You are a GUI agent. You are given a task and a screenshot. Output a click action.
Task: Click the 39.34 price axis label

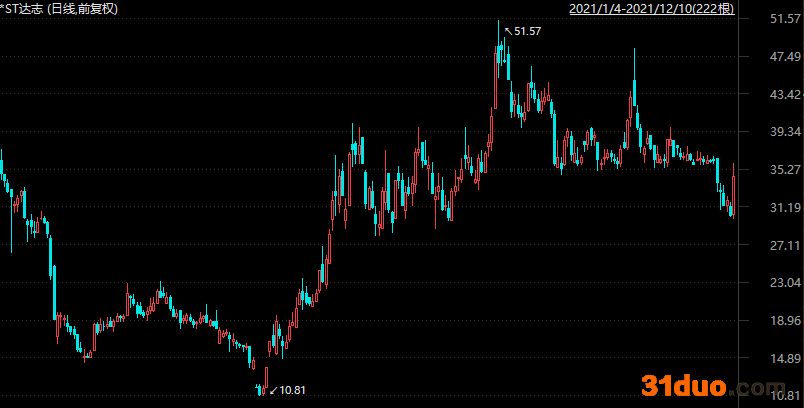[773, 132]
